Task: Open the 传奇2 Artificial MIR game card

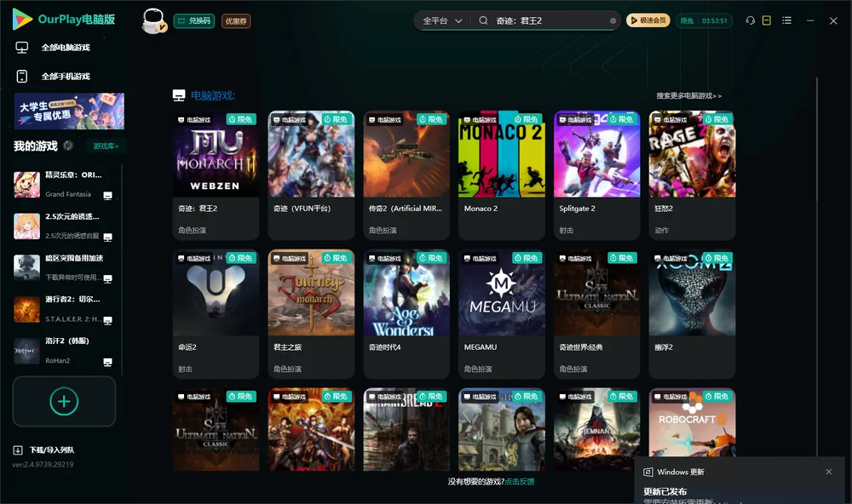Action: pyautogui.click(x=406, y=175)
